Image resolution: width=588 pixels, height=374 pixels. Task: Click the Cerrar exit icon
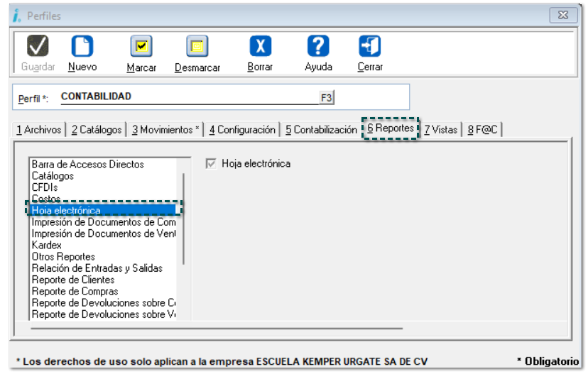[370, 45]
